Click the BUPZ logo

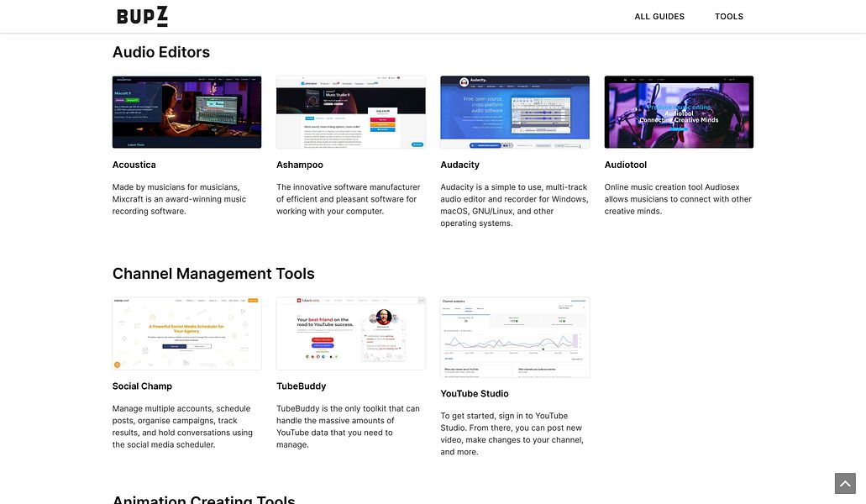click(x=142, y=17)
